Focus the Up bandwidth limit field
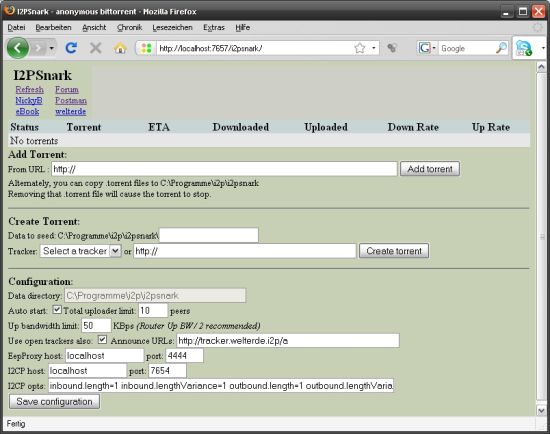 click(96, 326)
